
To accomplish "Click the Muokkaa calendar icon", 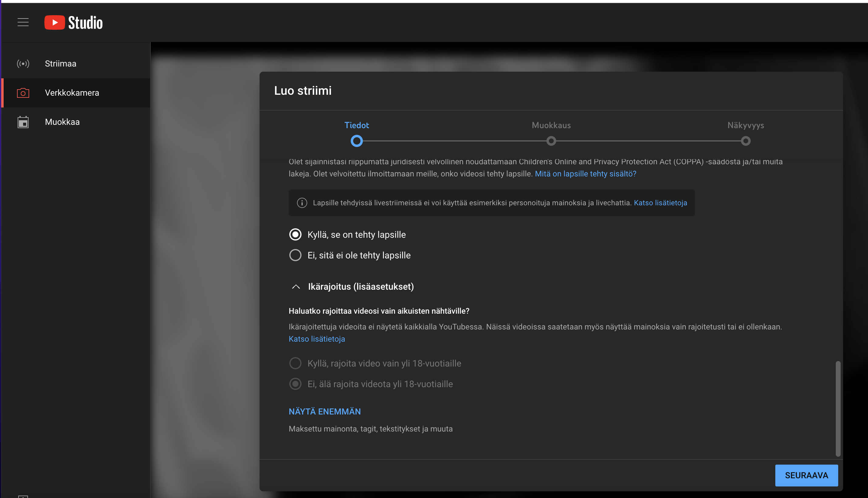I will [23, 122].
